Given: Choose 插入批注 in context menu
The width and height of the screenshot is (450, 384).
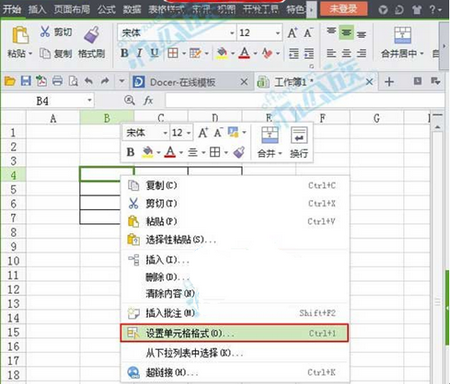Looking at the screenshot, I should tap(235, 313).
